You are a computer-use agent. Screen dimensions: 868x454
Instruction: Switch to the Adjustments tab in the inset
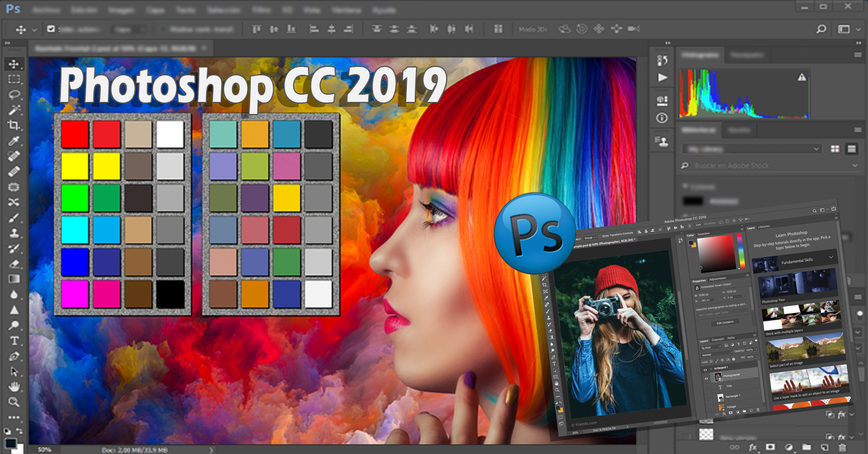coord(717,280)
